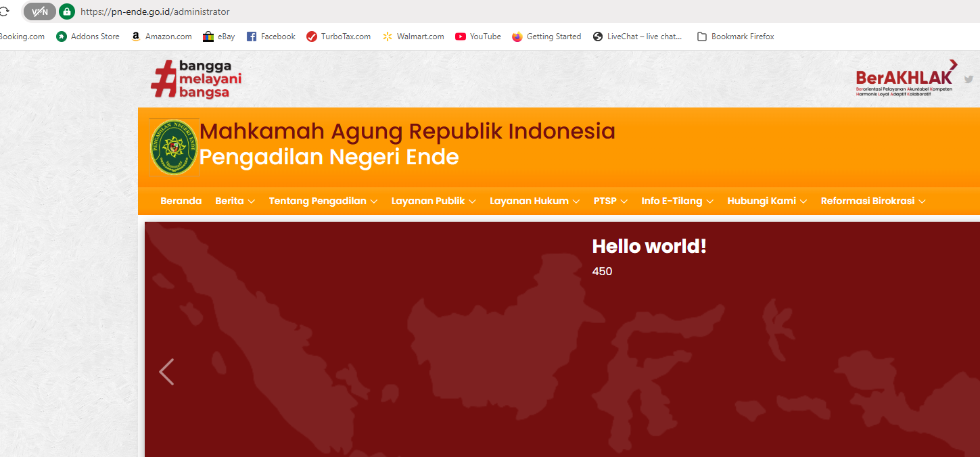Expand the Layanan Publik dropdown

click(434, 201)
